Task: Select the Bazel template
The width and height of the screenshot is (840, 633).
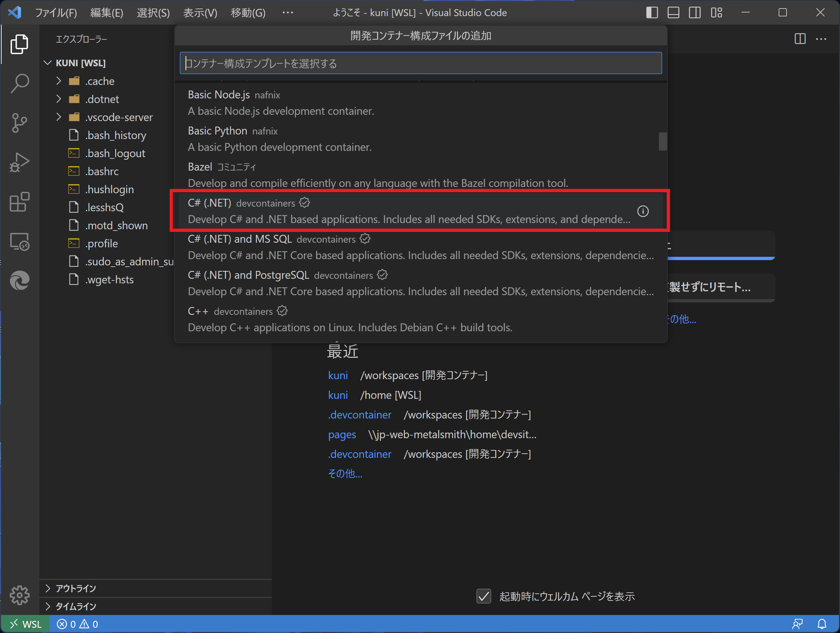Action: click(x=420, y=175)
